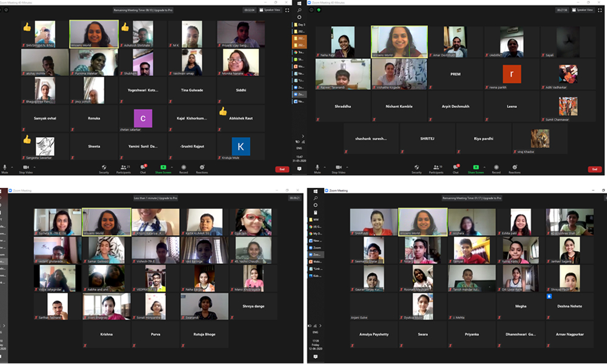Start Record in the top-left meeting
Viewport: 607px width, 364px height.
click(183, 168)
